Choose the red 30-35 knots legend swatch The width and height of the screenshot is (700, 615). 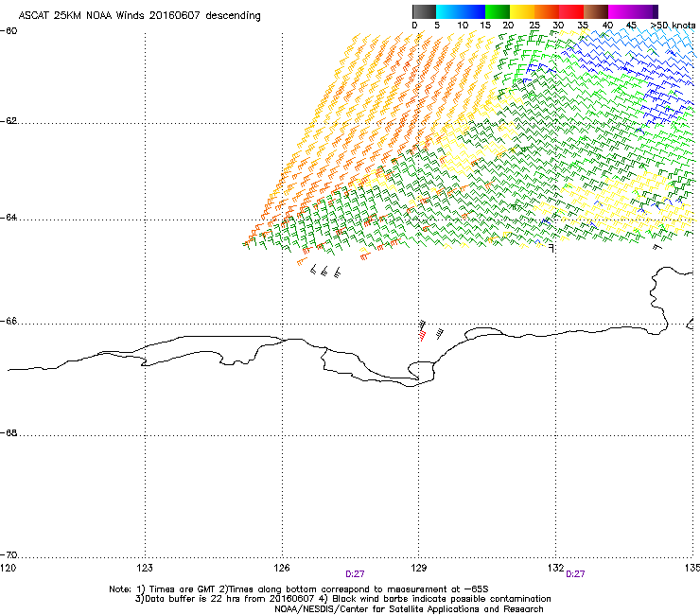coord(571,11)
